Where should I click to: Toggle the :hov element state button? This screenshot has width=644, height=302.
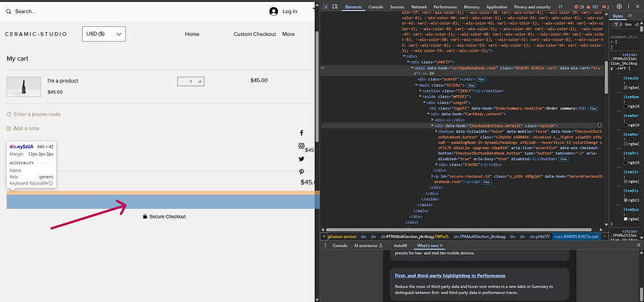click(628, 25)
